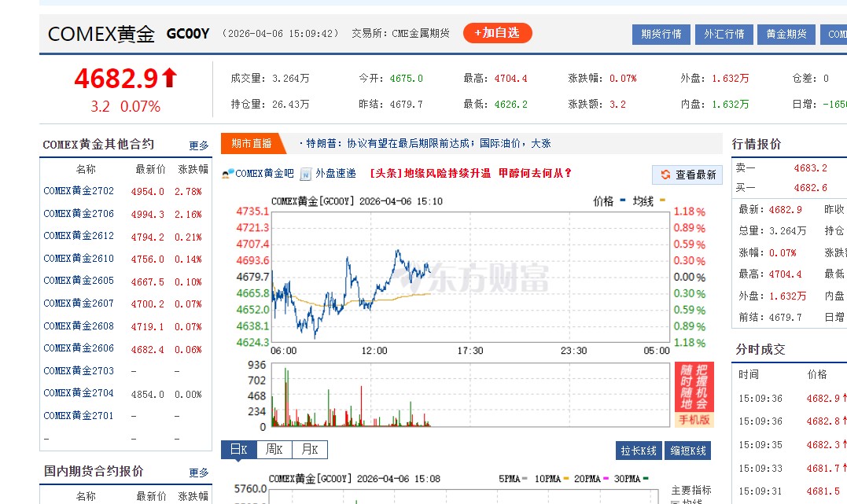Click the 缩短K线 button

point(686,449)
